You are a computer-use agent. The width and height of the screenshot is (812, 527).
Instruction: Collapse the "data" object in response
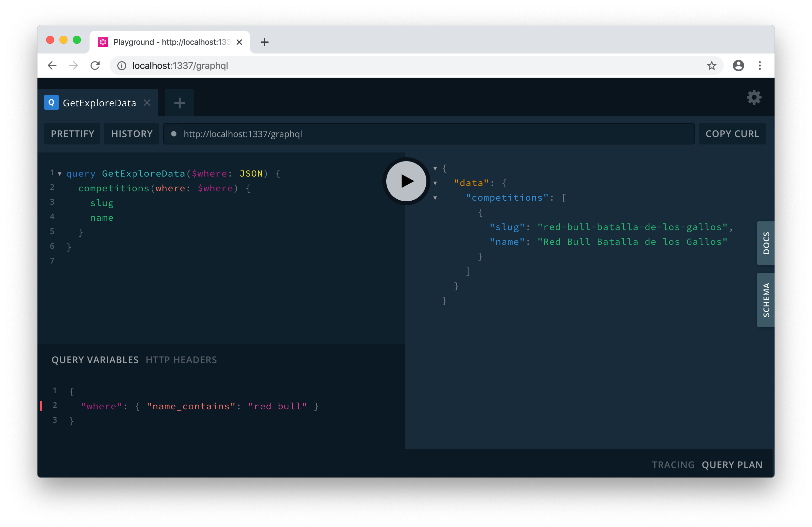(x=435, y=183)
